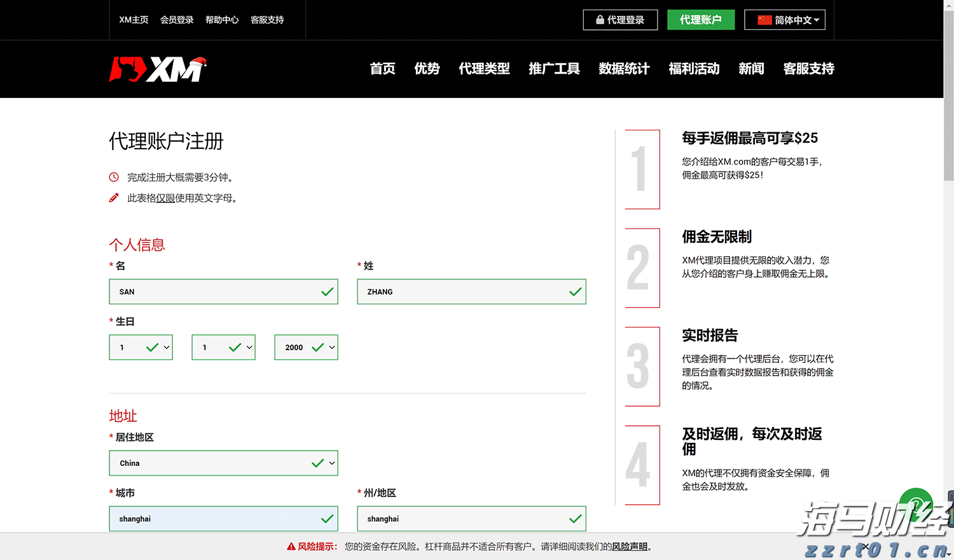The image size is (954, 560).
Task: Expand the 居住地区 dropdown showing China
Action: click(x=223, y=463)
